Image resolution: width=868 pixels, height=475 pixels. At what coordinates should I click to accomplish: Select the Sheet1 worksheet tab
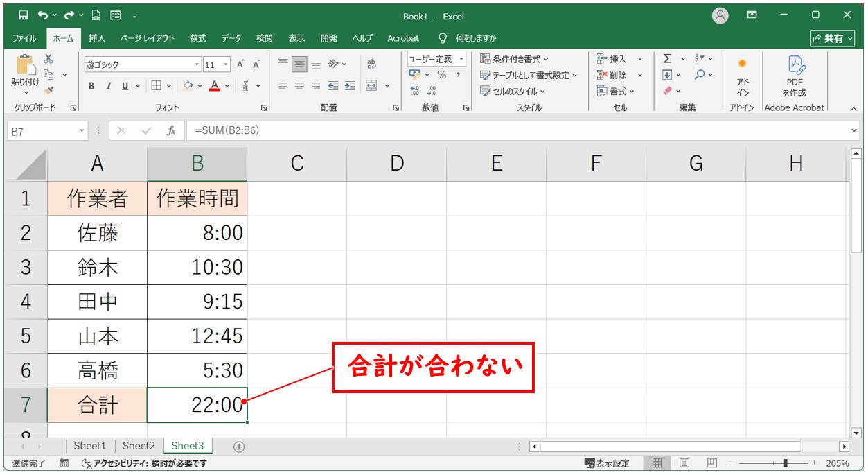(90, 446)
